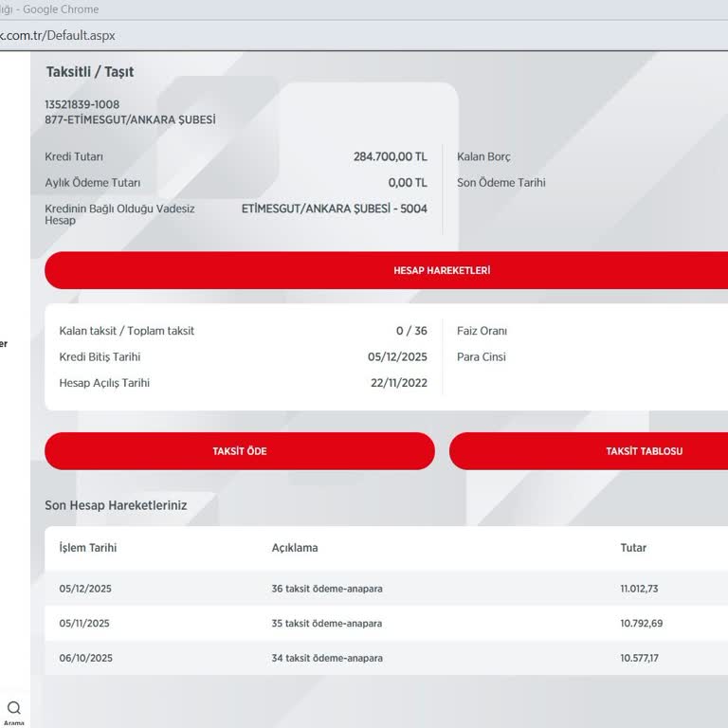This screenshot has width=728, height=728.
Task: Click the Taksitli / Taşıt heading
Action: (90, 72)
